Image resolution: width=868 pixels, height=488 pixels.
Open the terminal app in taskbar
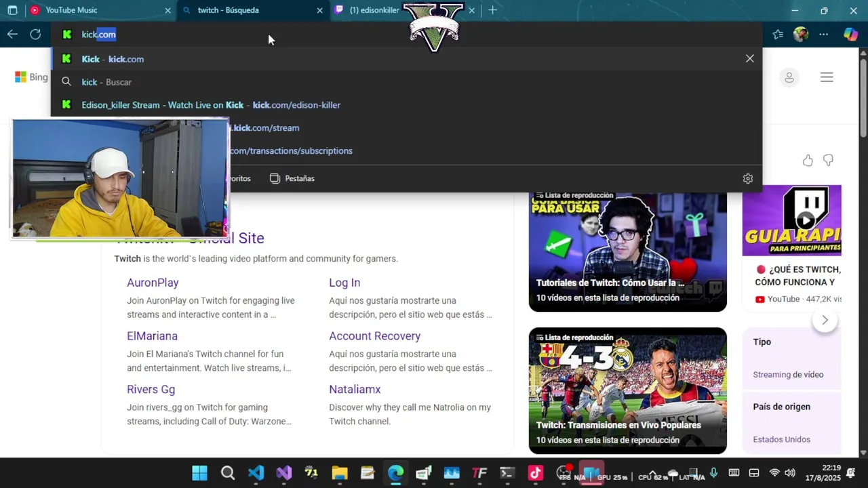507,473
